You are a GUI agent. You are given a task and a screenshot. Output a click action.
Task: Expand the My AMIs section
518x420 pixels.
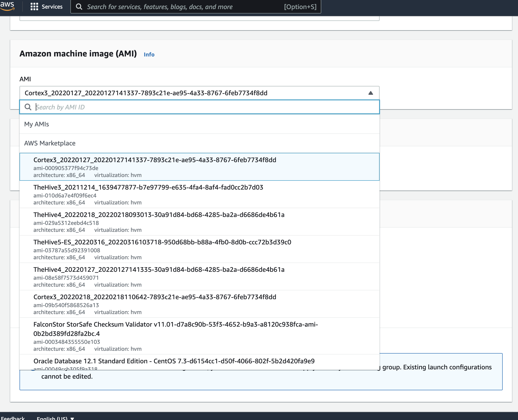pos(36,124)
